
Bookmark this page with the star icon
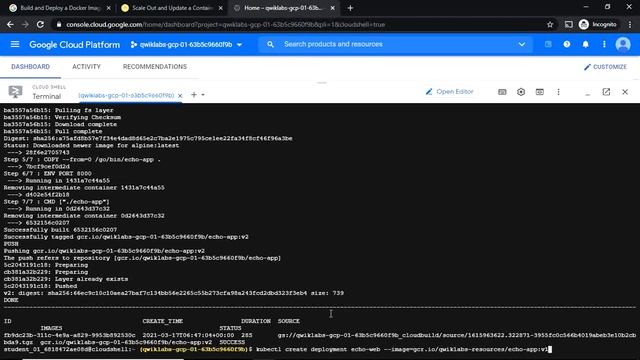click(x=550, y=24)
